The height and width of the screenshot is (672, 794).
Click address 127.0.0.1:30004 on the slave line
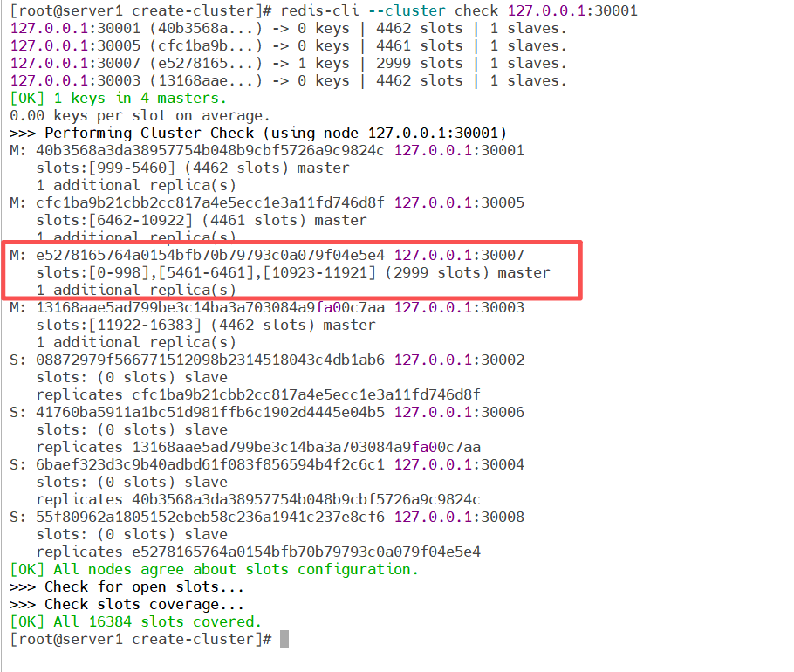coord(459,465)
